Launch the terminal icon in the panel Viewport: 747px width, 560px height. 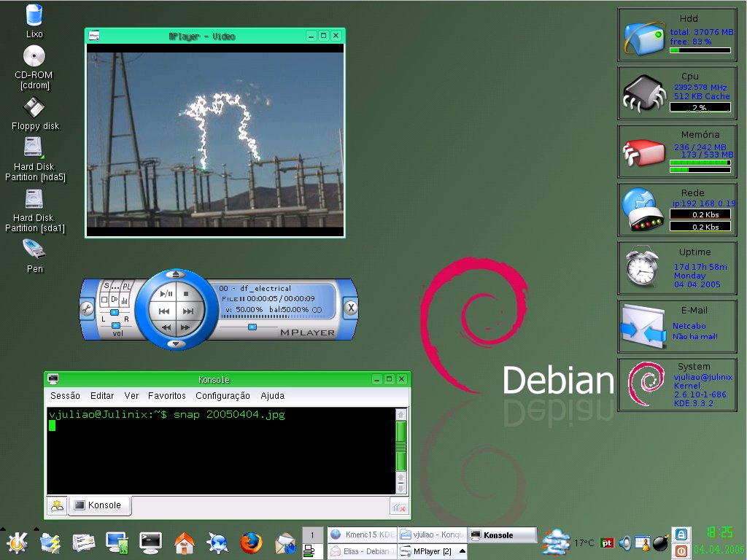[x=150, y=542]
